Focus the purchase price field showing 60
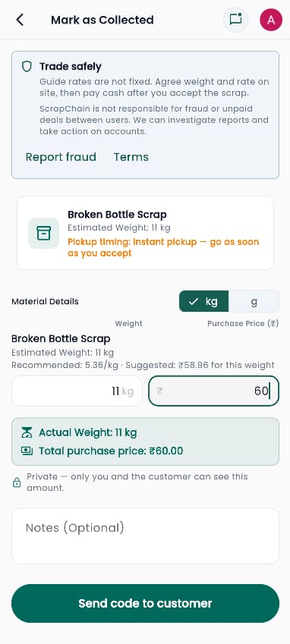Screen dimensions: 290x644 click(213, 391)
